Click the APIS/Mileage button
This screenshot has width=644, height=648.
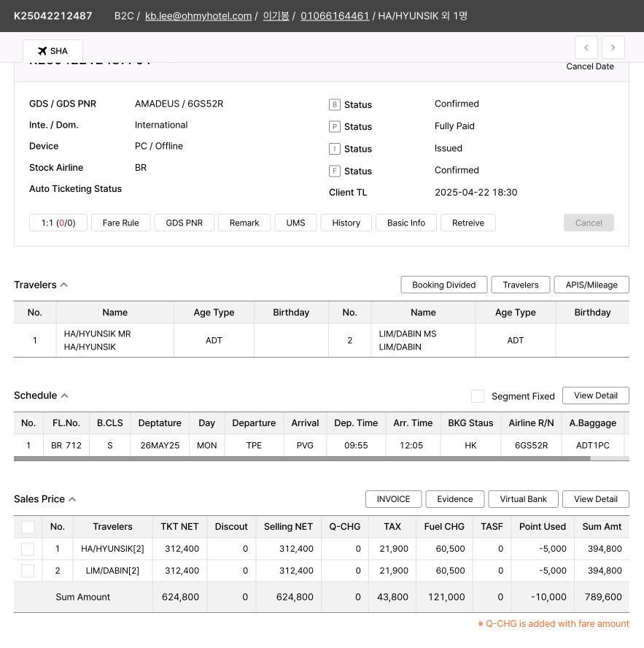[591, 285]
